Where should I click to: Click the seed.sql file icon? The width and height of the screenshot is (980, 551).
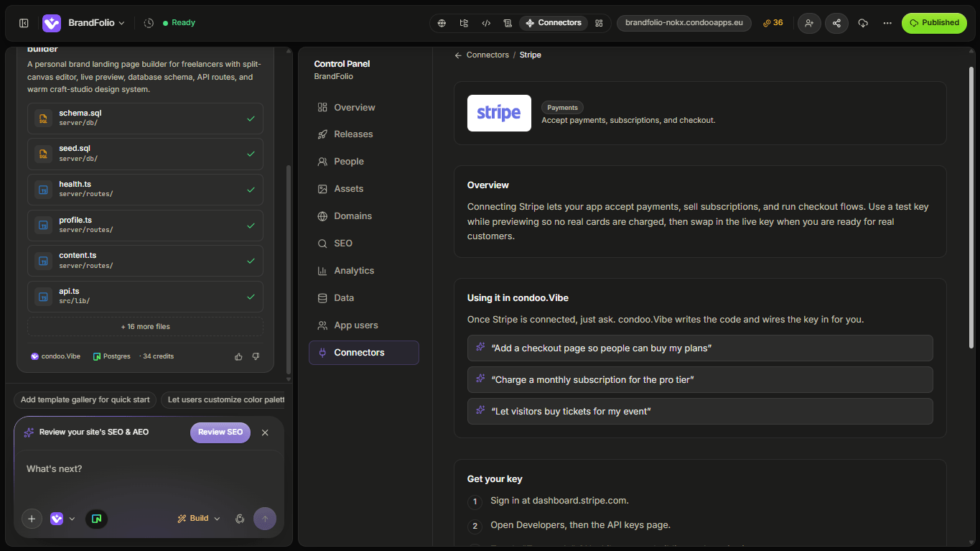point(44,154)
